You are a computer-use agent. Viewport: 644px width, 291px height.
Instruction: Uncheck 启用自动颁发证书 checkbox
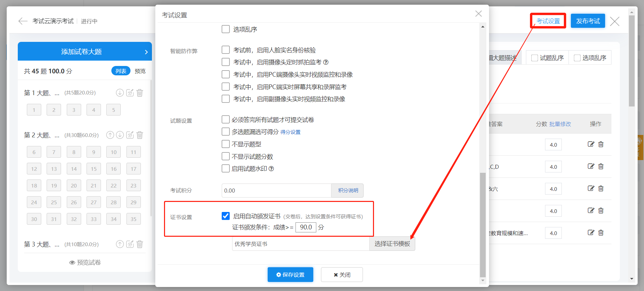(x=226, y=216)
